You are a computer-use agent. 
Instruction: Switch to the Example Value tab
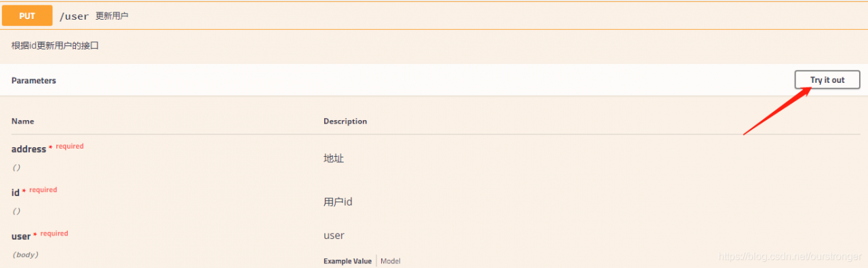(347, 261)
